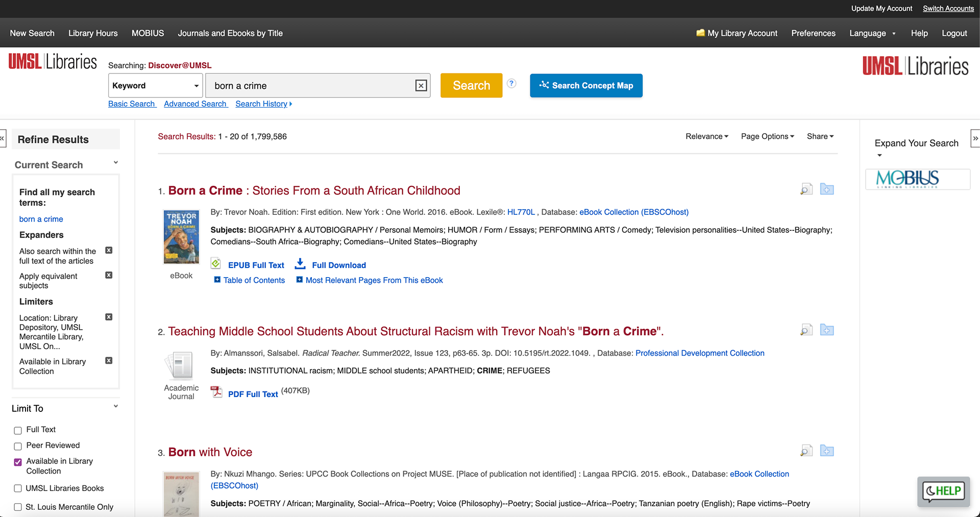Screen dimensions: 980x517
Task: Click the UMSL Libraries logo at top left
Action: 53,62
